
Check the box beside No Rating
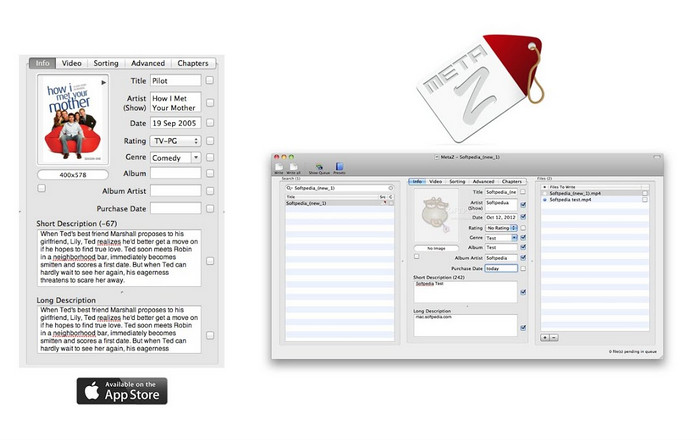point(523,228)
